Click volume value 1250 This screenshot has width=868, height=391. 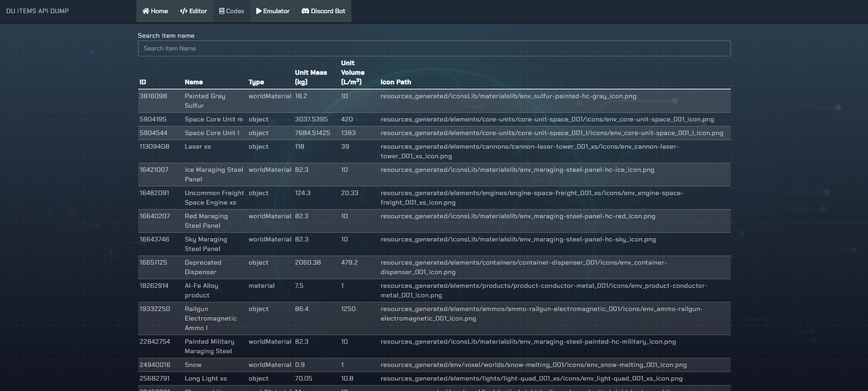[349, 309]
